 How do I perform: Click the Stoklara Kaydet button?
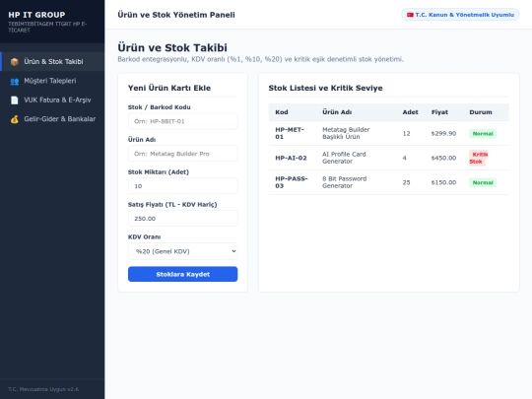(x=183, y=274)
